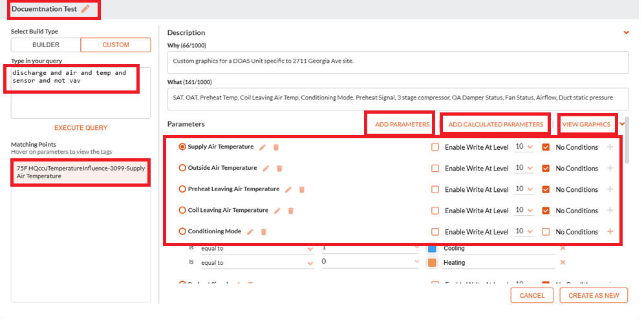
Task: Remove the Heating condition row
Action: click(x=563, y=262)
